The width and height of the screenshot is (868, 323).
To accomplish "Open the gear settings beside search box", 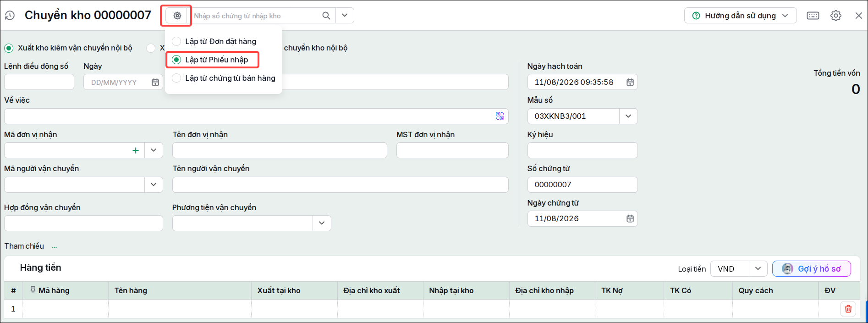I will click(x=177, y=16).
